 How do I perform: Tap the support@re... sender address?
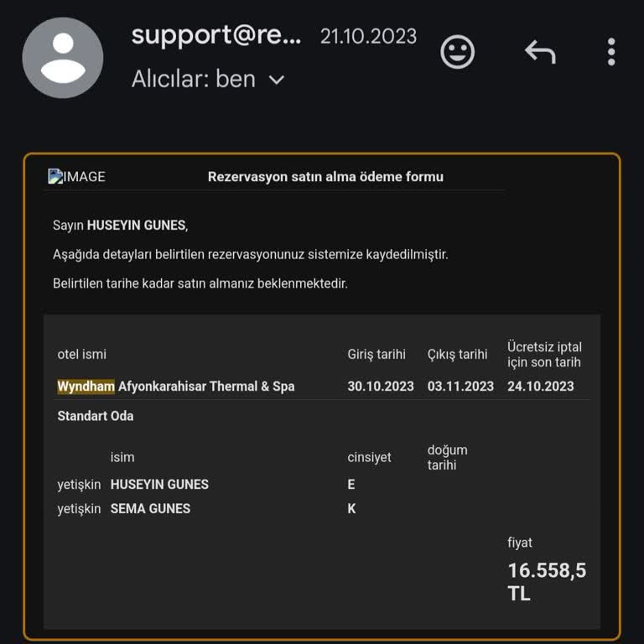click(x=216, y=35)
